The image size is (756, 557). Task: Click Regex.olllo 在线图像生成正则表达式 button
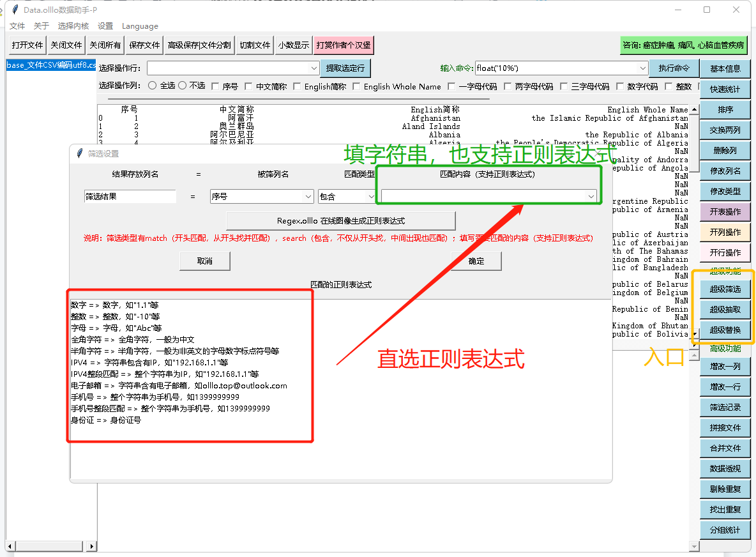(340, 221)
